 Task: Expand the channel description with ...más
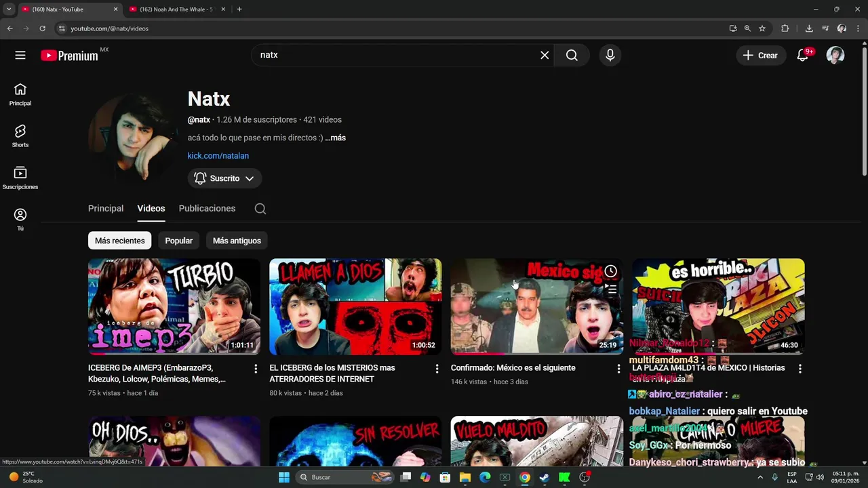coord(335,138)
